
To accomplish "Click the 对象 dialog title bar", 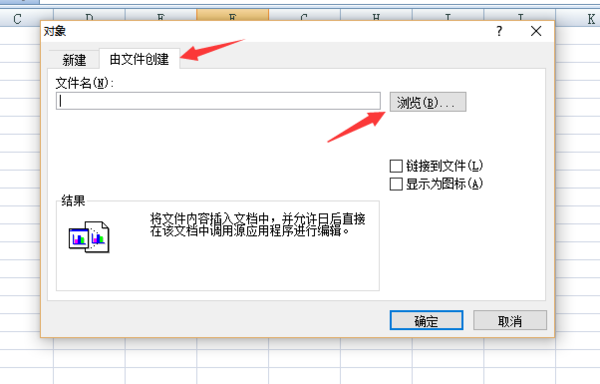I will (268, 31).
